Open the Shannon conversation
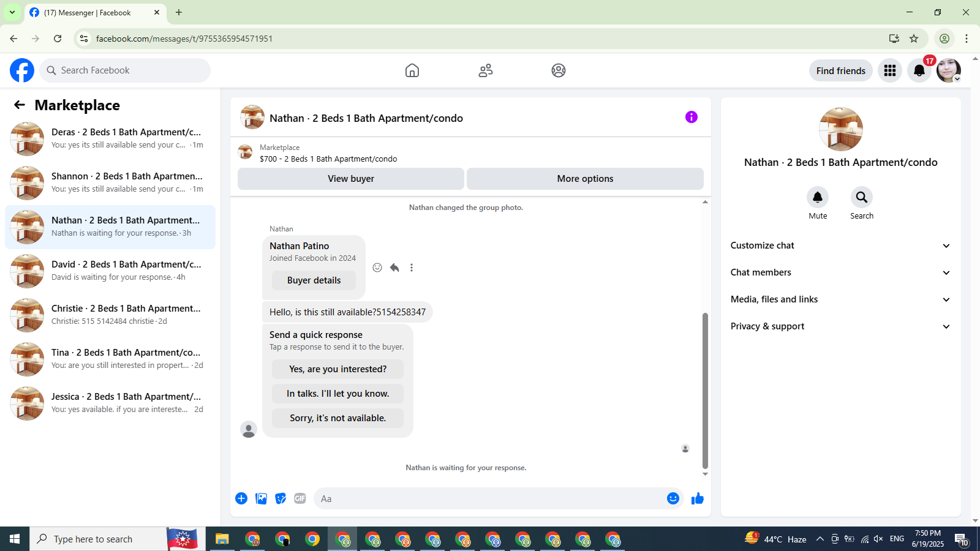Image resolution: width=980 pixels, height=551 pixels. click(110, 183)
